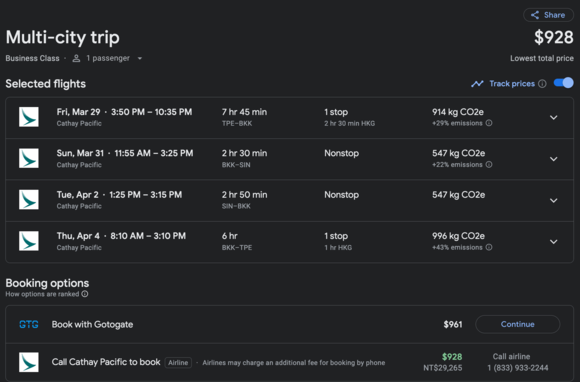Viewport: 580px width, 382px height.
Task: Open Track prices info icon
Action: point(542,84)
